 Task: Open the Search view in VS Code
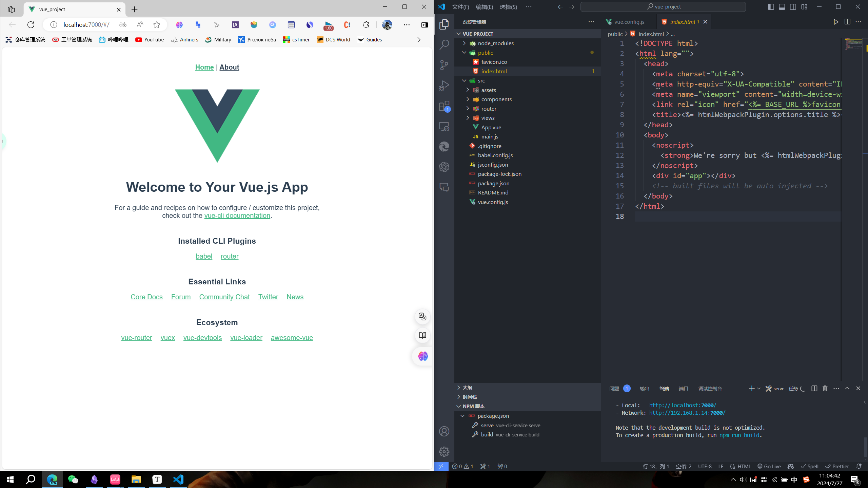pos(444,44)
